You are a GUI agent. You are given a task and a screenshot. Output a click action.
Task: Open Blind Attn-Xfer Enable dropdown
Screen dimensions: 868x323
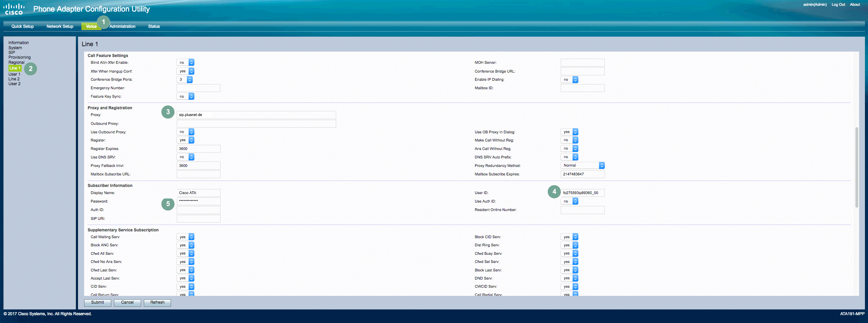pos(186,62)
